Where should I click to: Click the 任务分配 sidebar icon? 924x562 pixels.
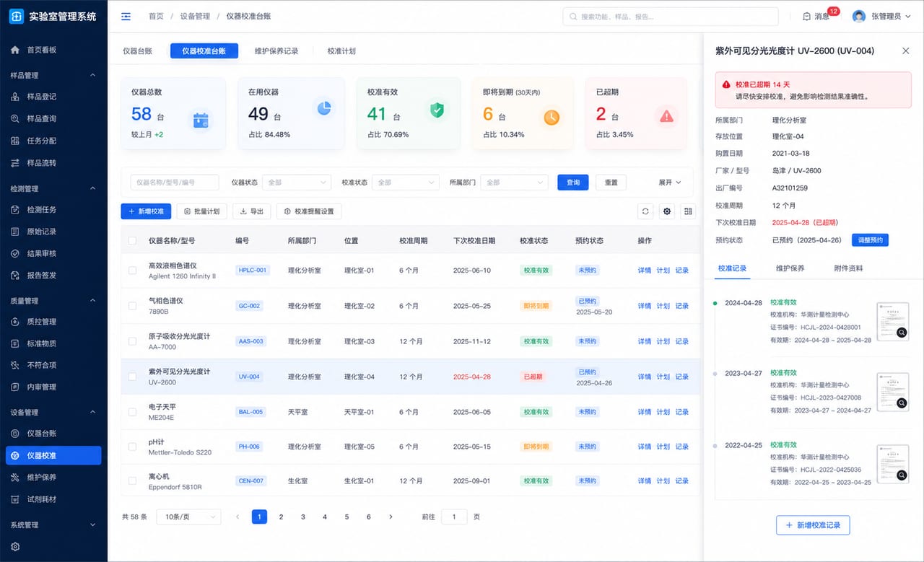[x=15, y=141]
